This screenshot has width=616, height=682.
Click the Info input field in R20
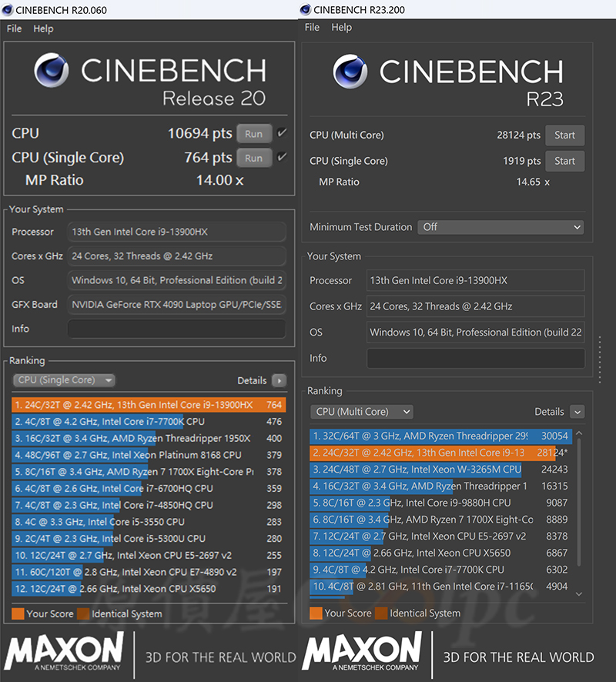176,329
